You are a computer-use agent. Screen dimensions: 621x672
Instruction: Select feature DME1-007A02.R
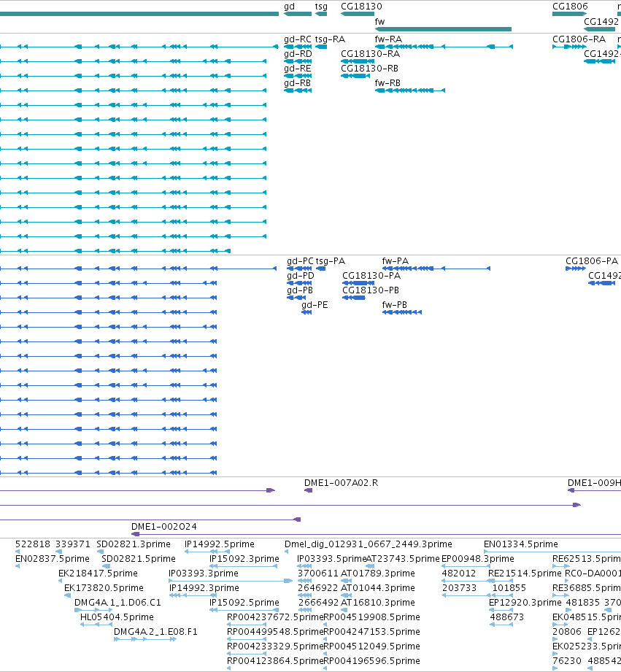pyautogui.click(x=341, y=483)
